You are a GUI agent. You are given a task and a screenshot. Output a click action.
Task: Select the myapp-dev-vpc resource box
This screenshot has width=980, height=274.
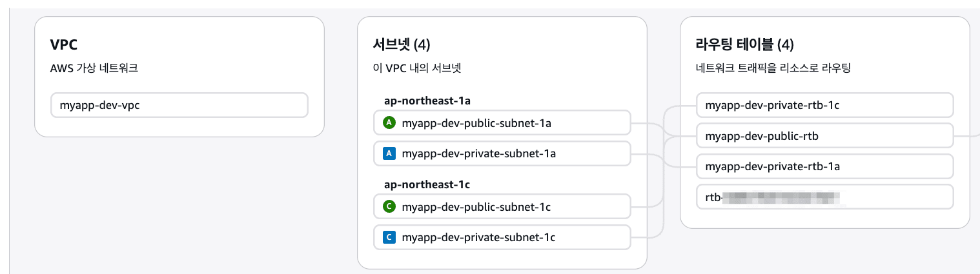pyautogui.click(x=179, y=106)
